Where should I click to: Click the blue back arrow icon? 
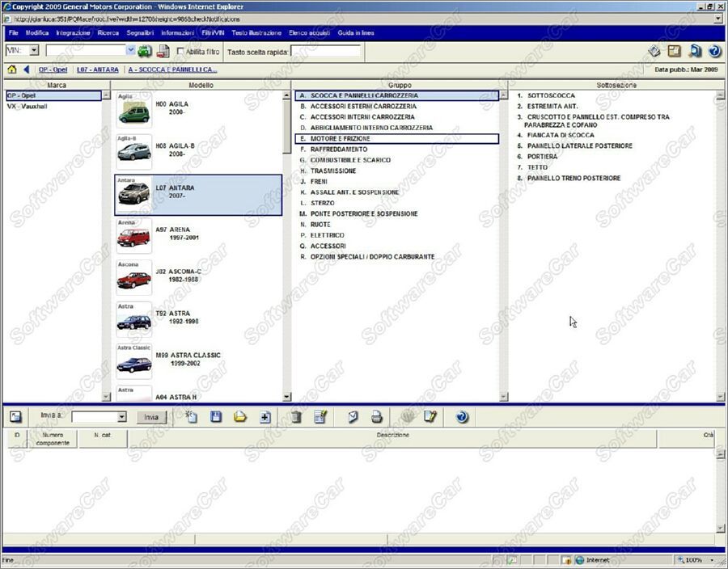pyautogui.click(x=26, y=70)
